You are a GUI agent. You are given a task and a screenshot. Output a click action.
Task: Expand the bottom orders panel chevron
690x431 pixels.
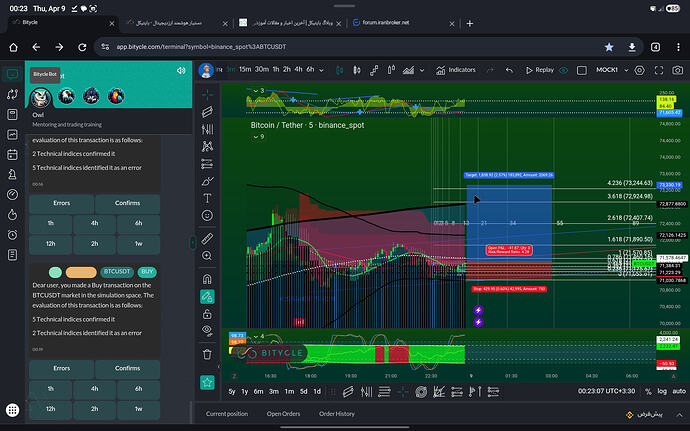coord(680,415)
